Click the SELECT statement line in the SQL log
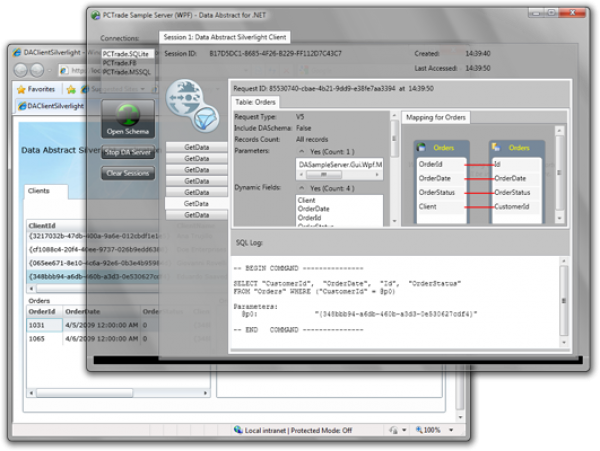 coord(347,283)
